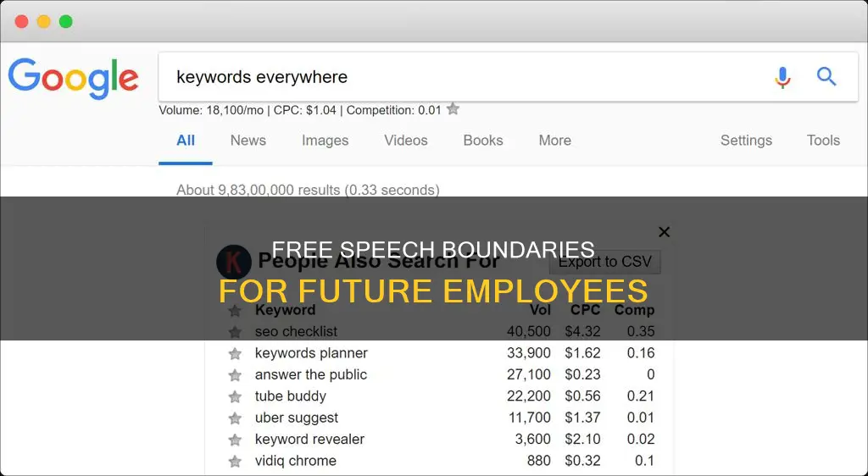Switch to the All results tab
The image size is (868, 476).
(186, 141)
